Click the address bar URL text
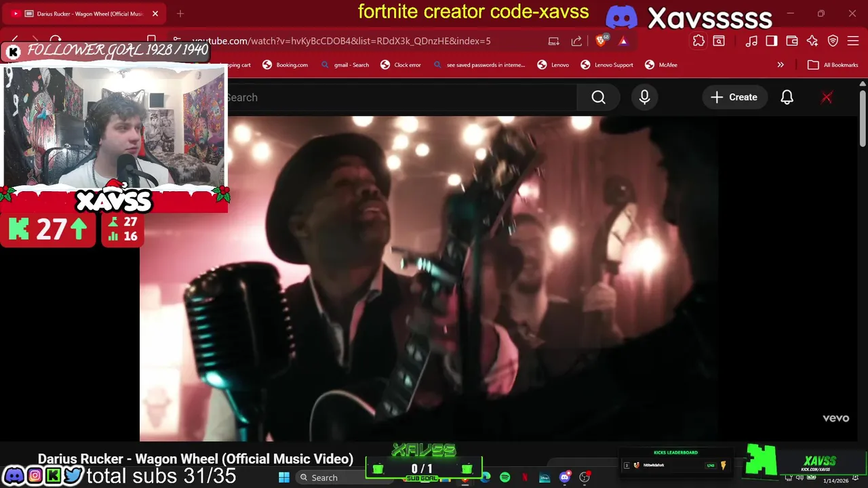Viewport: 868px width, 488px height. click(x=341, y=41)
